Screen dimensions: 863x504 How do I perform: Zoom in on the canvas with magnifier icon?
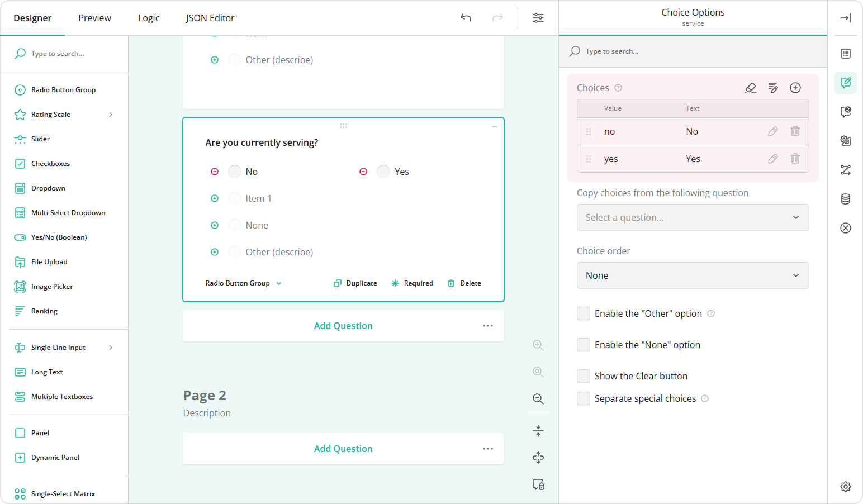(x=538, y=345)
